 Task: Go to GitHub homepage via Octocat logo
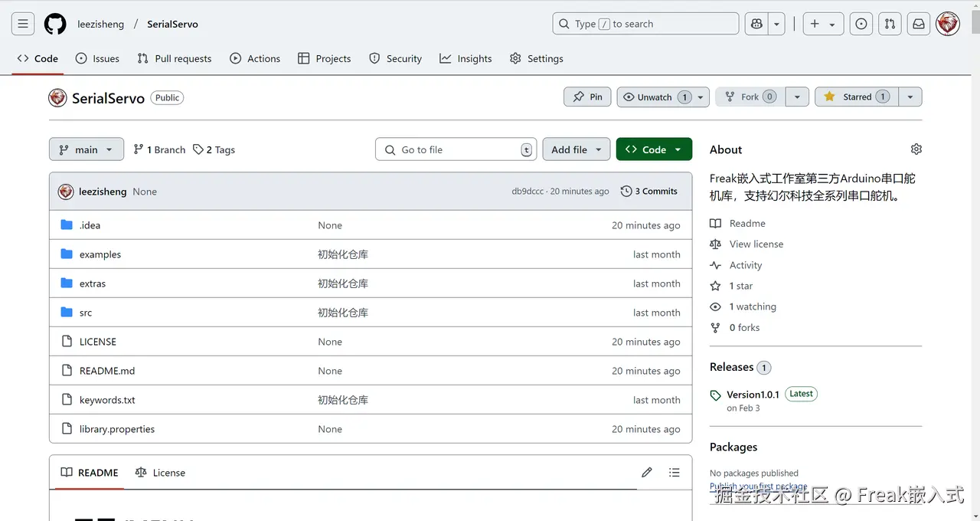(x=55, y=24)
